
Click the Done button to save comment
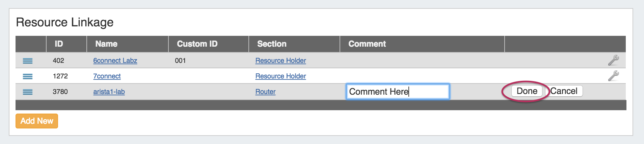pyautogui.click(x=527, y=91)
